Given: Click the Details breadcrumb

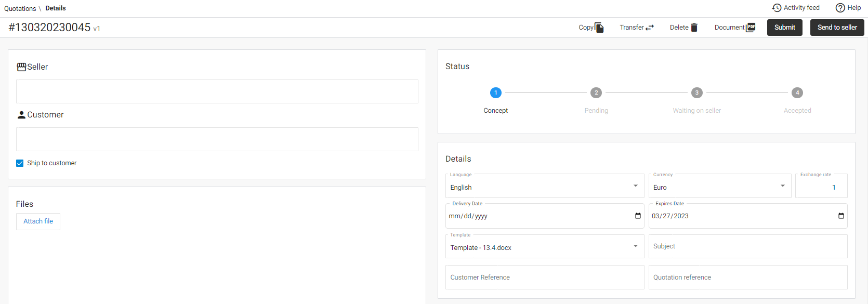Looking at the screenshot, I should pyautogui.click(x=56, y=8).
